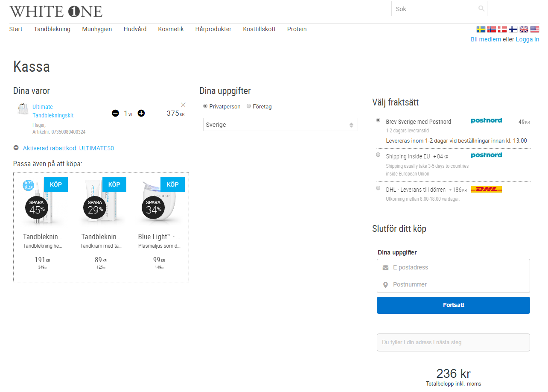548x392 pixels.
Task: Decrease quantity with the minus icon
Action: pos(115,113)
